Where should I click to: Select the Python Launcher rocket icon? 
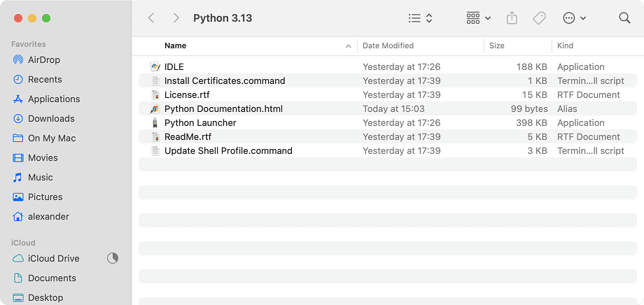pos(155,123)
